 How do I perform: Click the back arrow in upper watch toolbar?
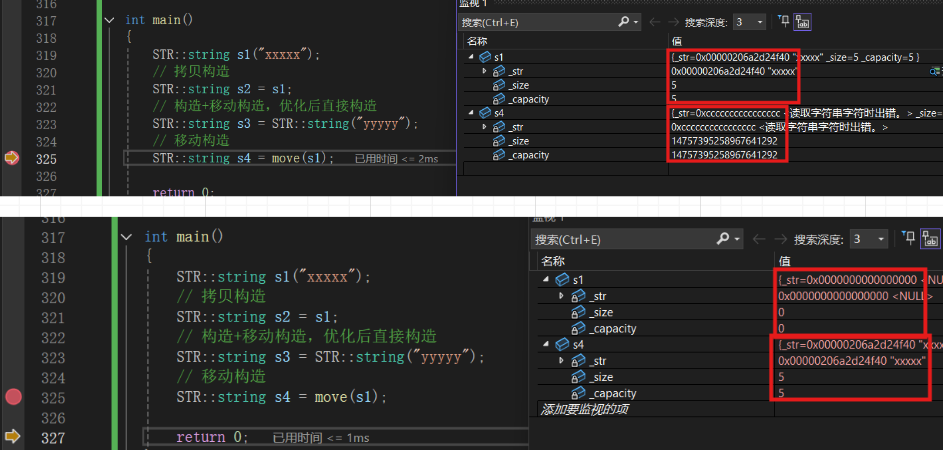(x=655, y=22)
